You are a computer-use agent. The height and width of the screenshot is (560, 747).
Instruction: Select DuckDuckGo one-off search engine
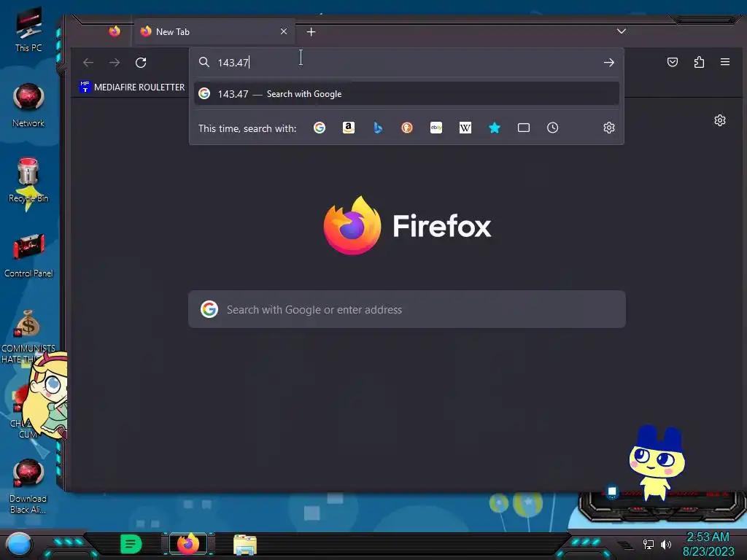(407, 128)
